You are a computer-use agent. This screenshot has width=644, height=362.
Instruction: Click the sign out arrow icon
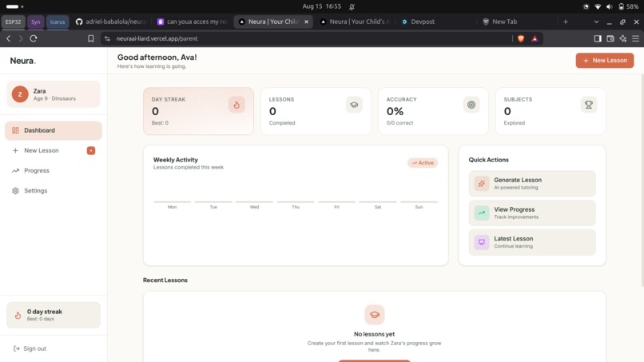(x=17, y=348)
